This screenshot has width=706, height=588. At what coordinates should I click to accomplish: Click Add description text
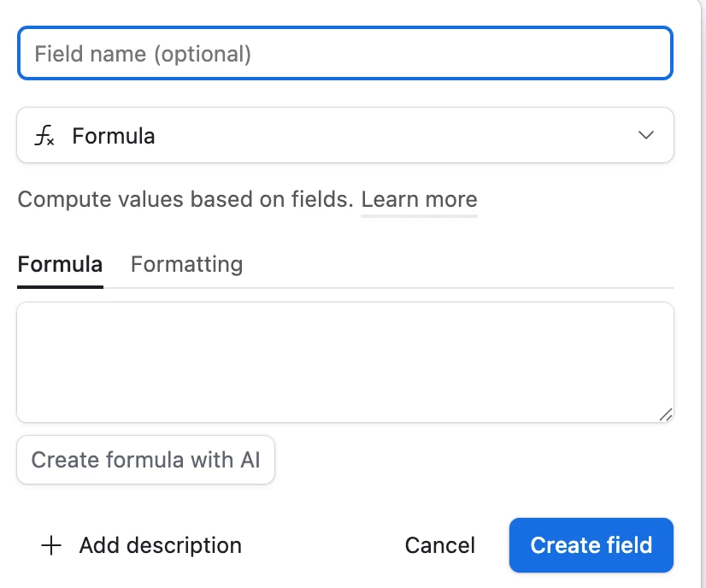point(161,545)
